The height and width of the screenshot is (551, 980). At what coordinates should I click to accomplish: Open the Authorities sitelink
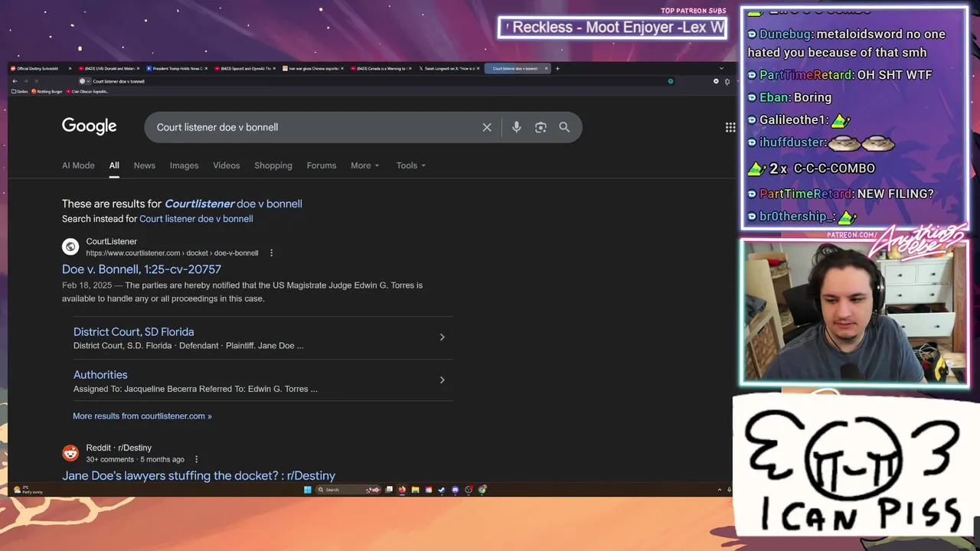point(100,375)
